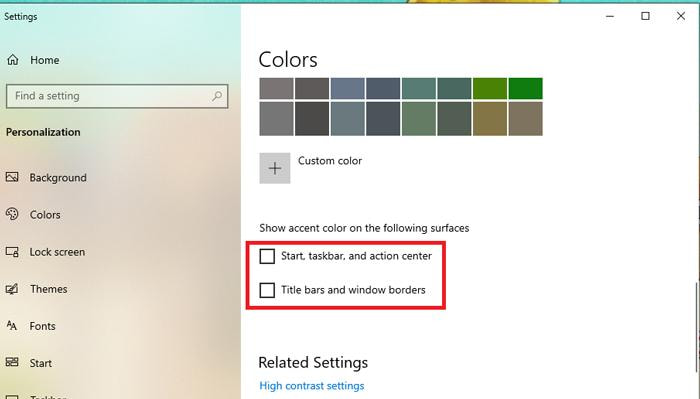Pick the bright green color swatch
This screenshot has height=399, width=700.
point(525,88)
